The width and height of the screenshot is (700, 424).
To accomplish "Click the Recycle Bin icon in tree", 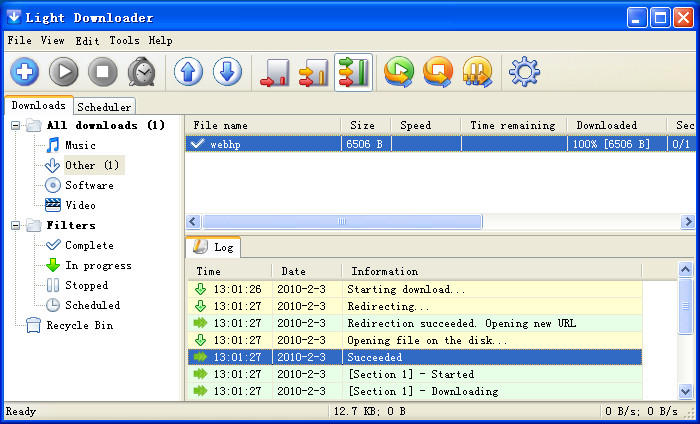I will tap(33, 325).
